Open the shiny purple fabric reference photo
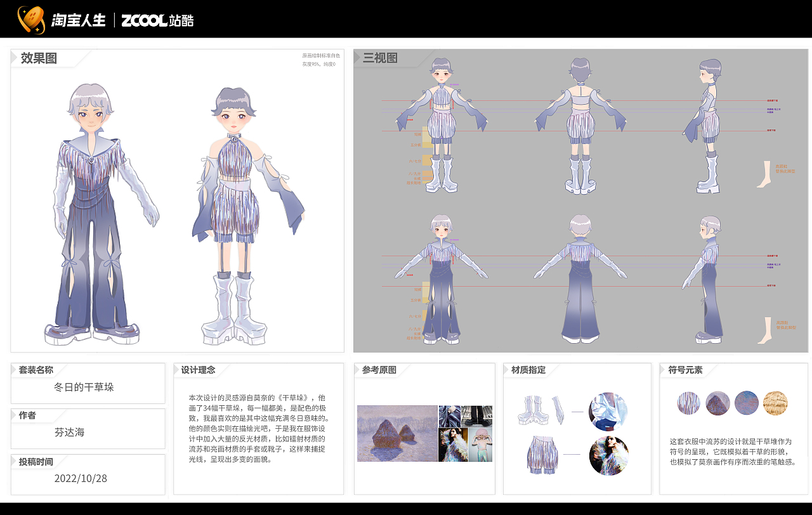This screenshot has width=812, height=515. pos(450,416)
